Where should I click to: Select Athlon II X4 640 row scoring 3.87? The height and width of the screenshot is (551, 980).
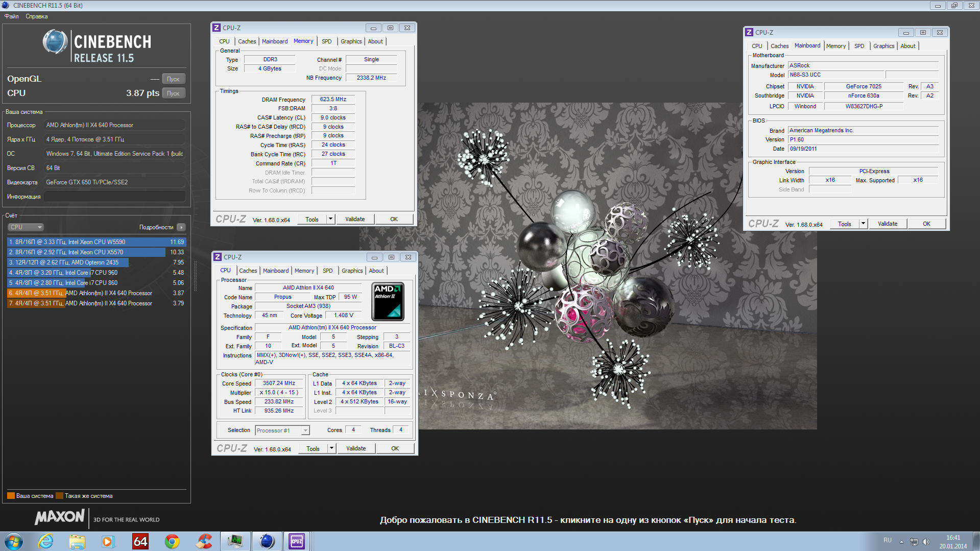[97, 293]
